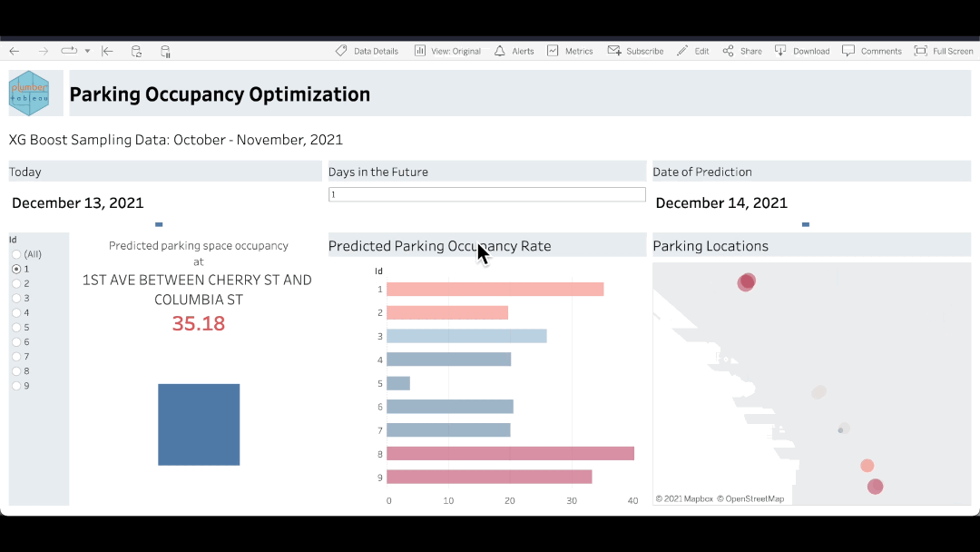Screen dimensions: 980x552
Task: Refresh the data source with the refresh icon
Action: click(136, 52)
